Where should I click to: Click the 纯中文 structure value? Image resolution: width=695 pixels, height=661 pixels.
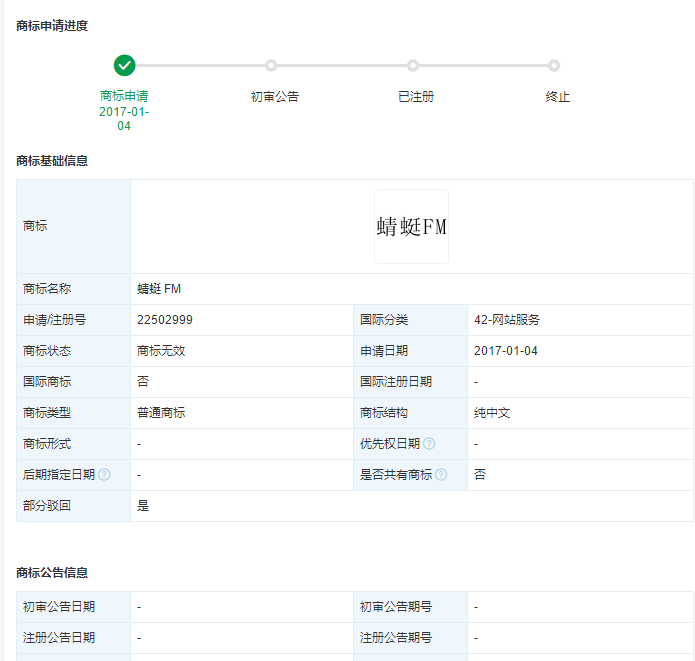pos(492,413)
